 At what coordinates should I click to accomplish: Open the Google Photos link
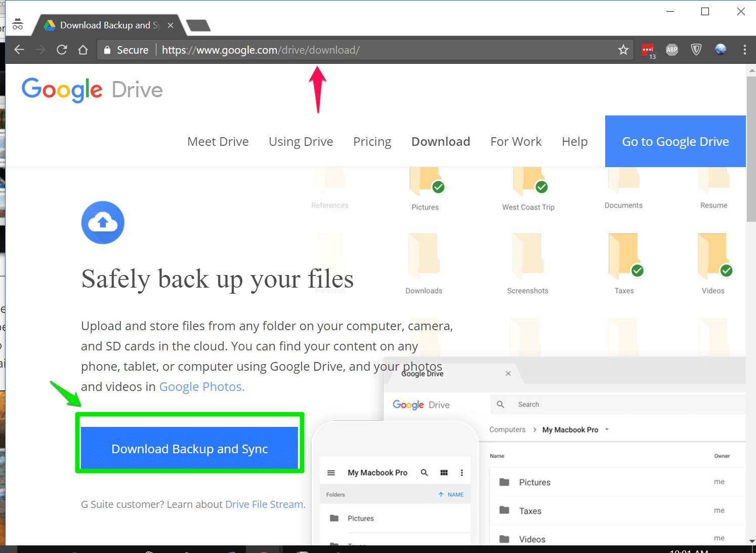coord(202,387)
